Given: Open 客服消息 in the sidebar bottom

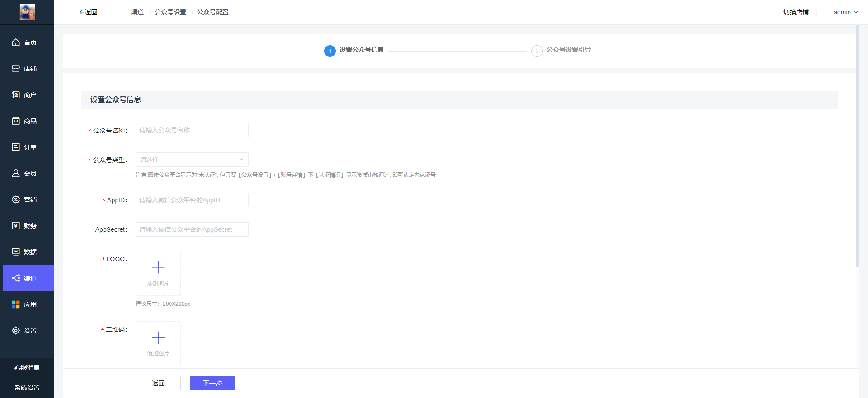Looking at the screenshot, I should coord(27,368).
